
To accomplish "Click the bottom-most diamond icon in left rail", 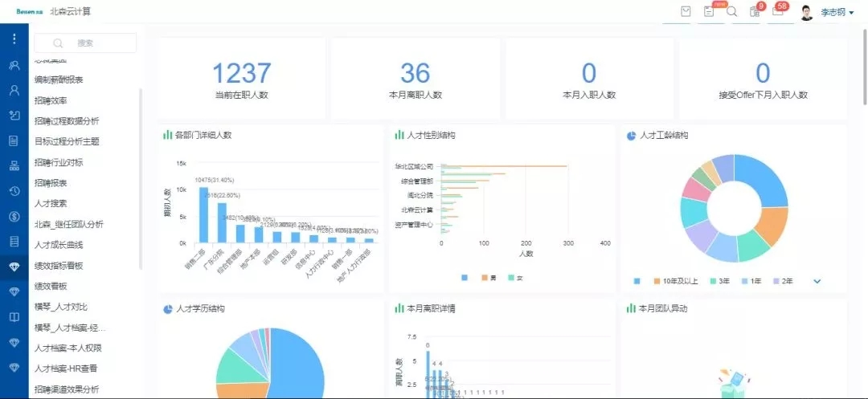I will click(14, 368).
